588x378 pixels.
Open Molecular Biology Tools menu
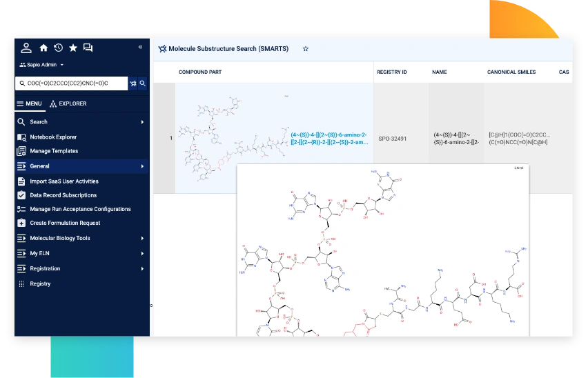(81, 238)
